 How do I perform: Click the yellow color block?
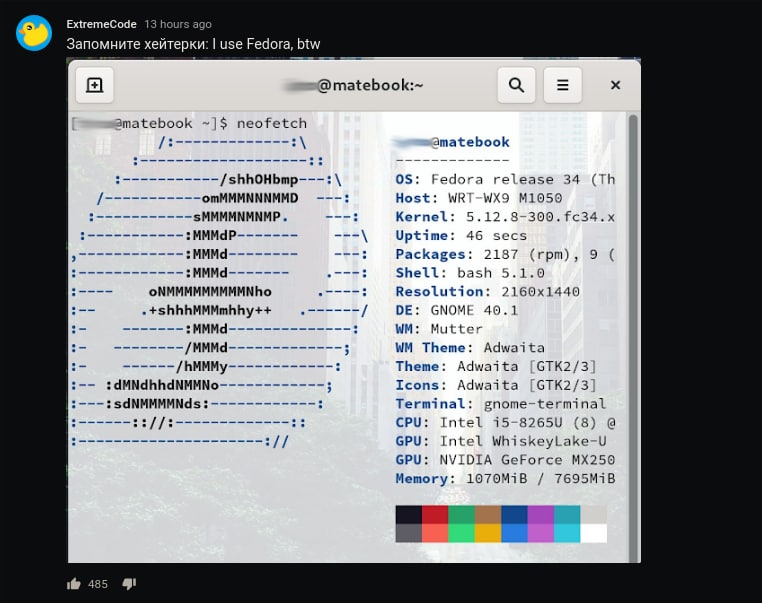[488, 533]
